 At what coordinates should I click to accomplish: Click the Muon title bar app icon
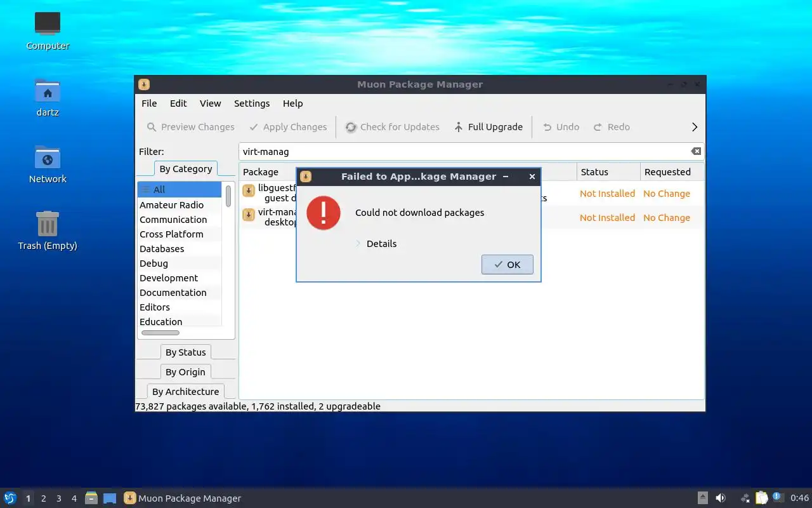(144, 84)
